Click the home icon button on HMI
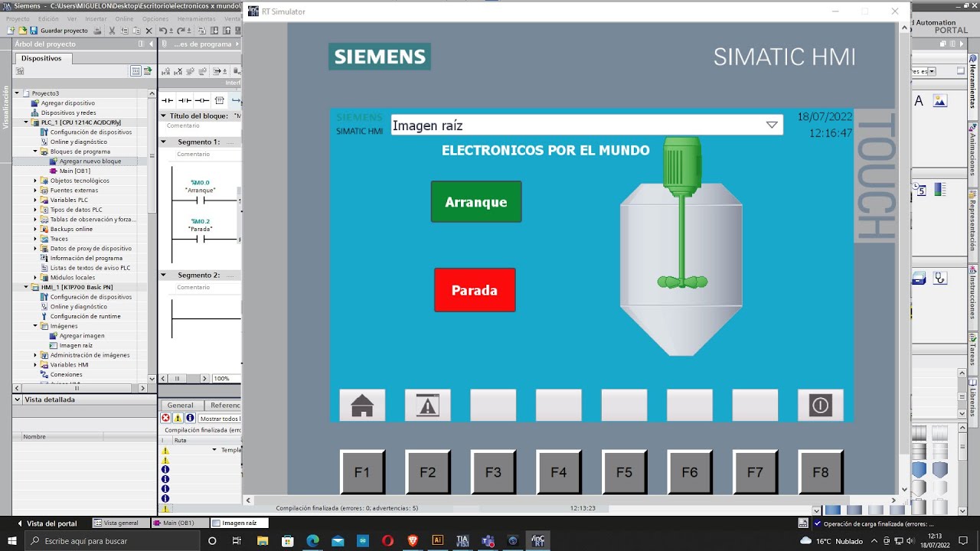Image resolution: width=980 pixels, height=551 pixels. (x=362, y=406)
